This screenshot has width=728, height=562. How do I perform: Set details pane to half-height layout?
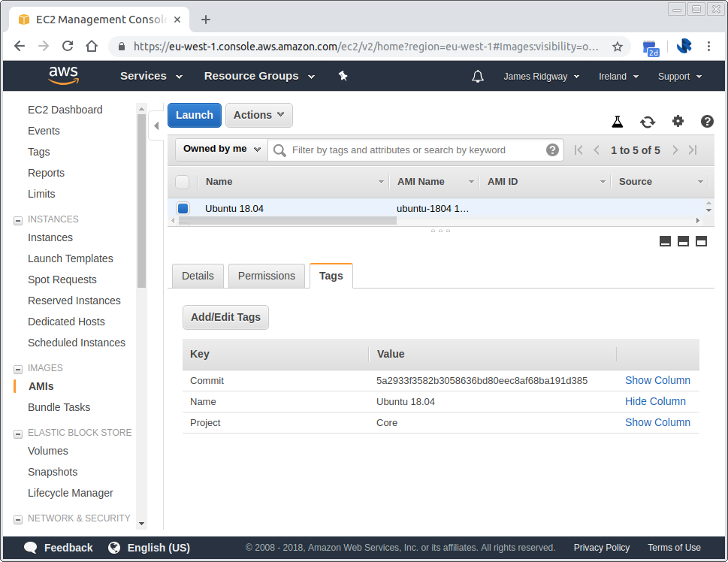pyautogui.click(x=683, y=241)
